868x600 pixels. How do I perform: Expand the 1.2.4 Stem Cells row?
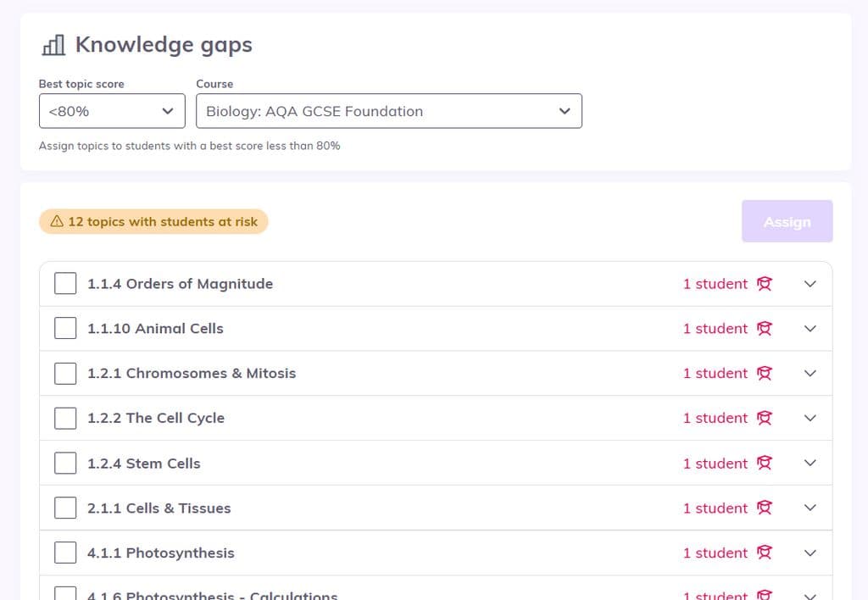click(810, 463)
